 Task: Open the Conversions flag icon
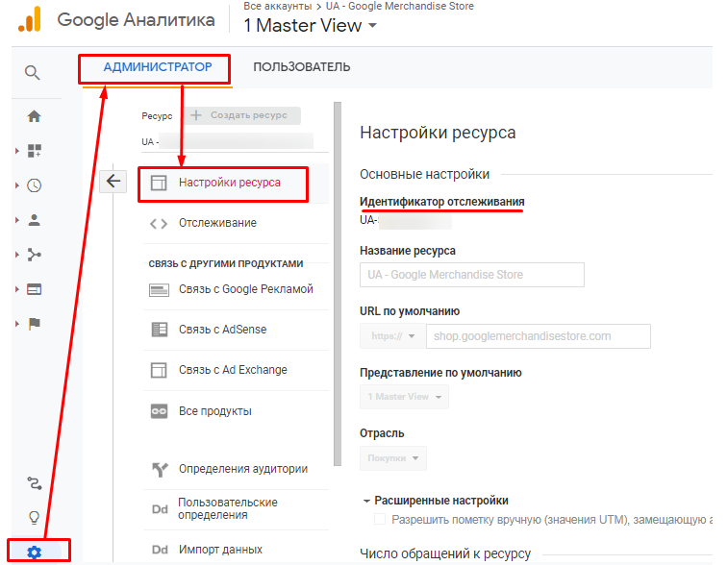[x=35, y=323]
